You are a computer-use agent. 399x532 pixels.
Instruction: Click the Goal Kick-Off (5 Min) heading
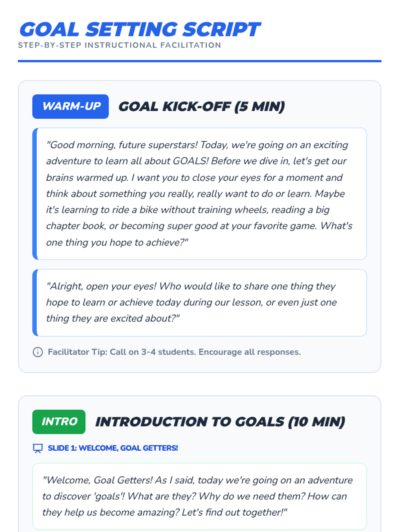(201, 106)
